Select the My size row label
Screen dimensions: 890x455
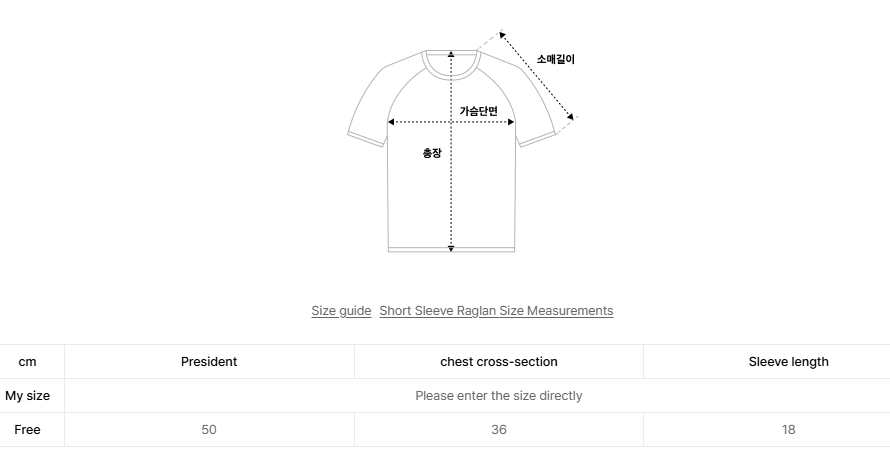coord(27,395)
